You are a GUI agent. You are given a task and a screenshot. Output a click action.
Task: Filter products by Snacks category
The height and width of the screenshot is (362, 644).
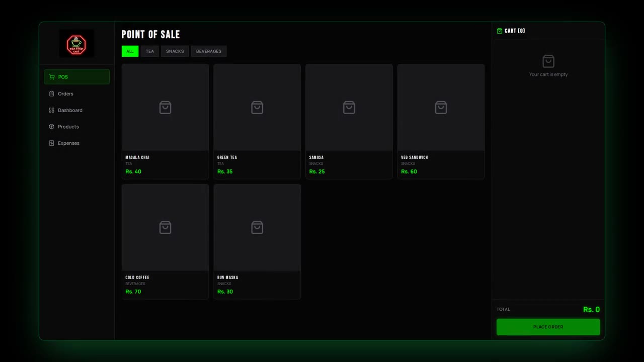(175, 51)
